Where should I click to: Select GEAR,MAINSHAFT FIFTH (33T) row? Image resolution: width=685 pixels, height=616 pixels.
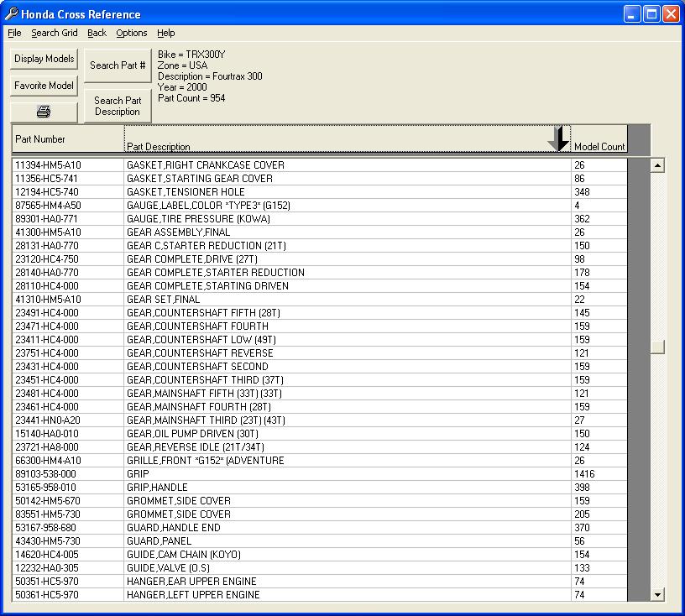tap(320, 394)
